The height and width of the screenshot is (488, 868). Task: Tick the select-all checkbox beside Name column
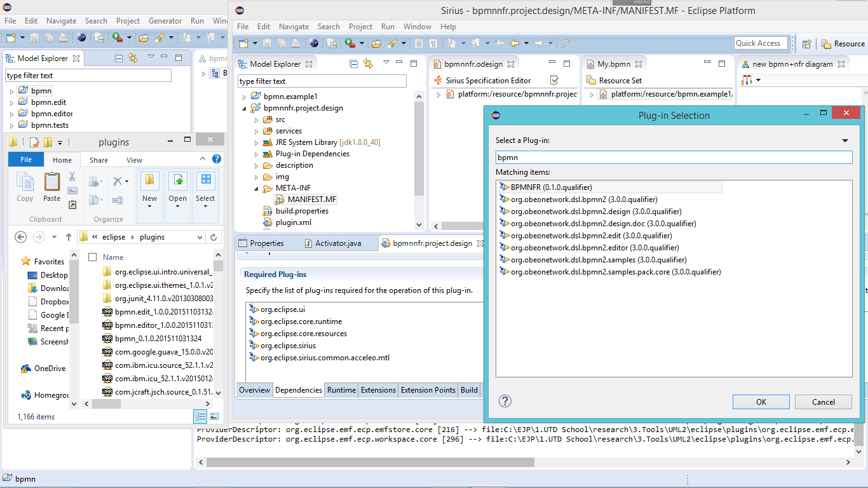pyautogui.click(x=93, y=257)
